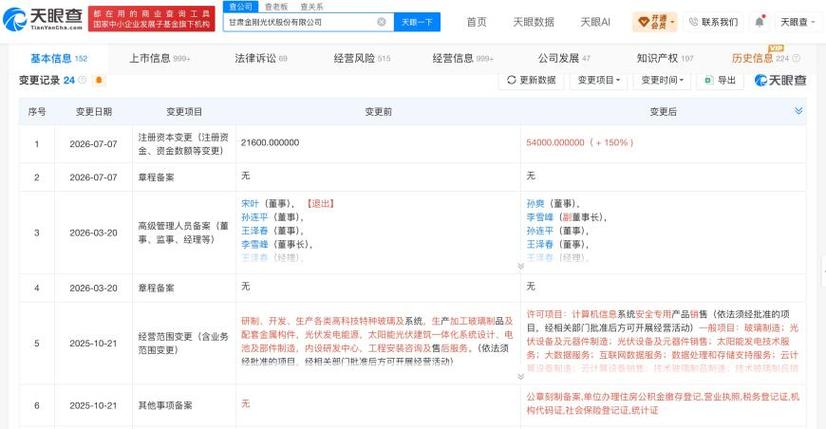This screenshot has height=429, width=826.
Task: Open 孙连平 link in 变更后 column
Action: tap(540, 231)
